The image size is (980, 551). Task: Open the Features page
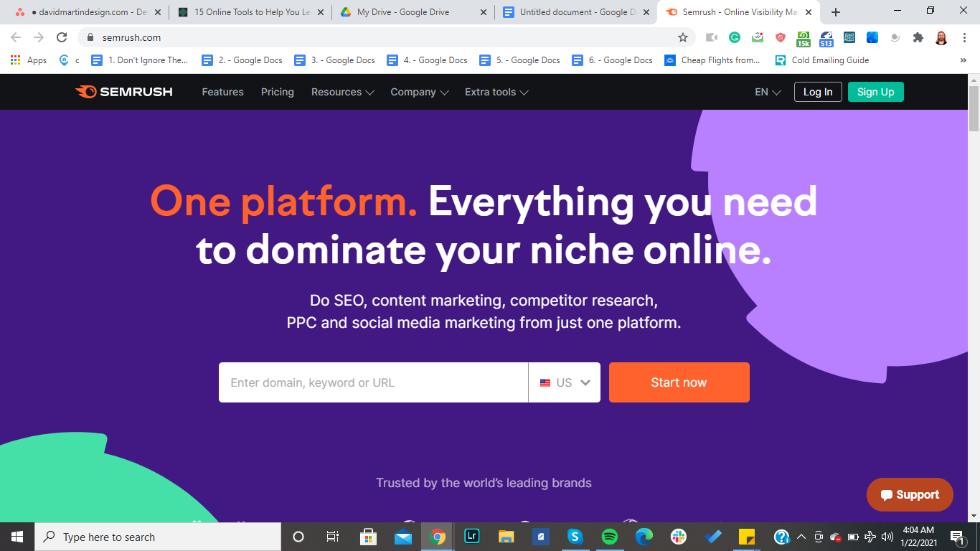point(223,92)
